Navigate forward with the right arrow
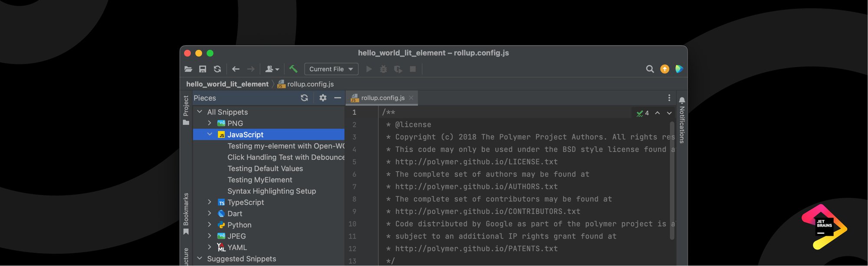This screenshot has width=868, height=266. pos(251,69)
